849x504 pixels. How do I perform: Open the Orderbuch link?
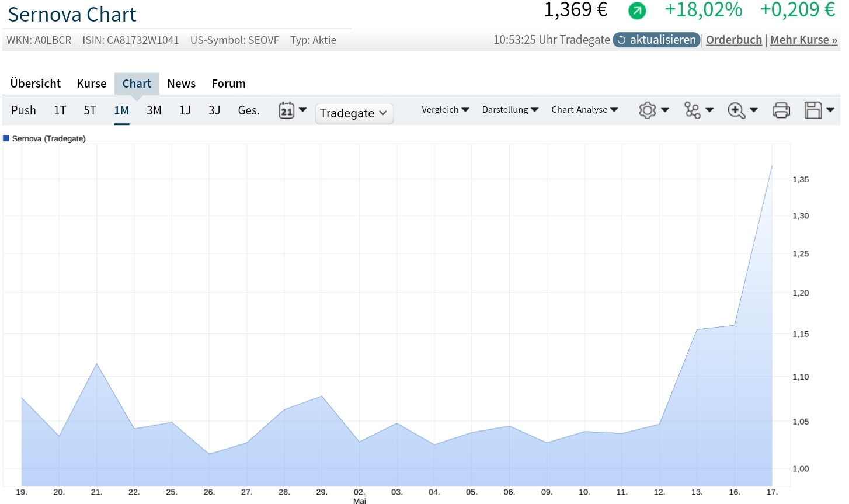734,40
